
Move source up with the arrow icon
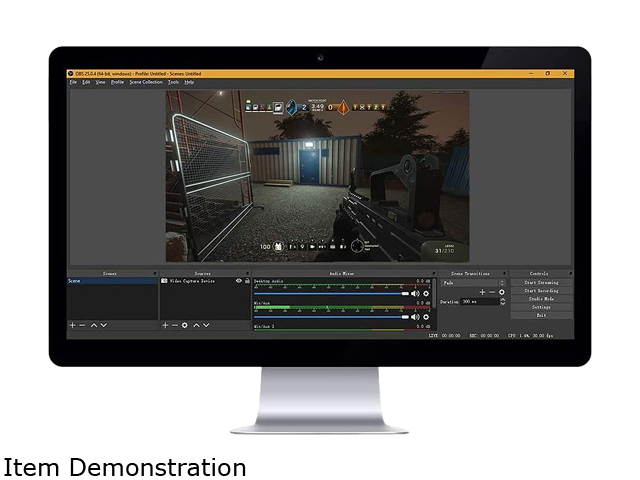196,325
